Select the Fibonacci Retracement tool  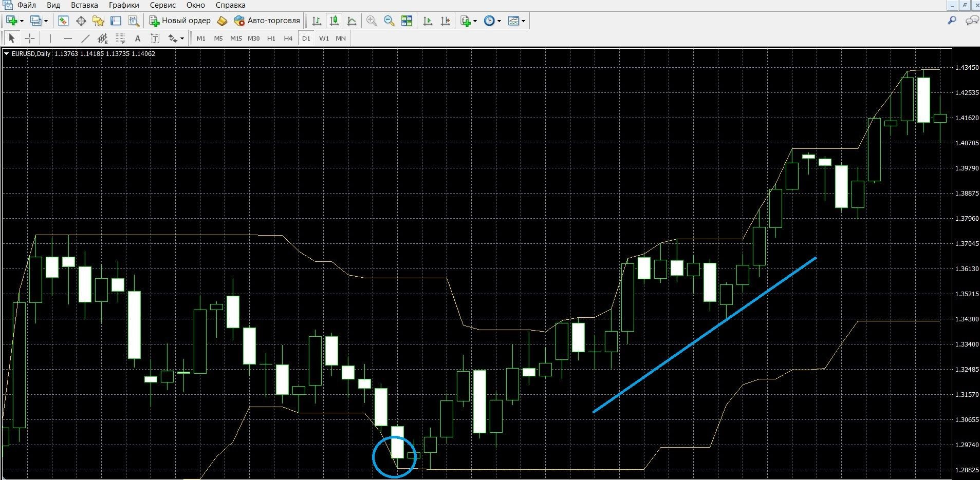(120, 39)
